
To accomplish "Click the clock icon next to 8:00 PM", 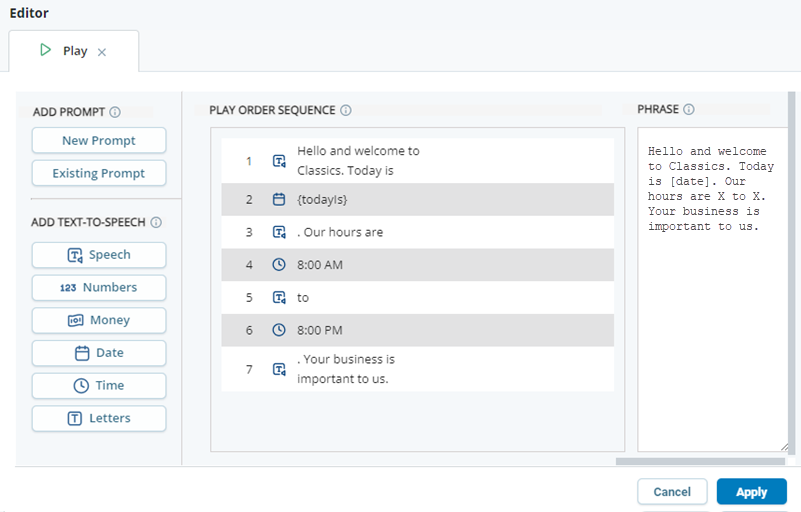I will [279, 330].
